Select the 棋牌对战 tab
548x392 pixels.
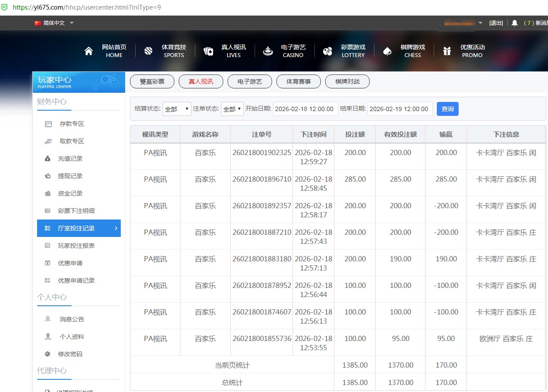[x=347, y=81]
